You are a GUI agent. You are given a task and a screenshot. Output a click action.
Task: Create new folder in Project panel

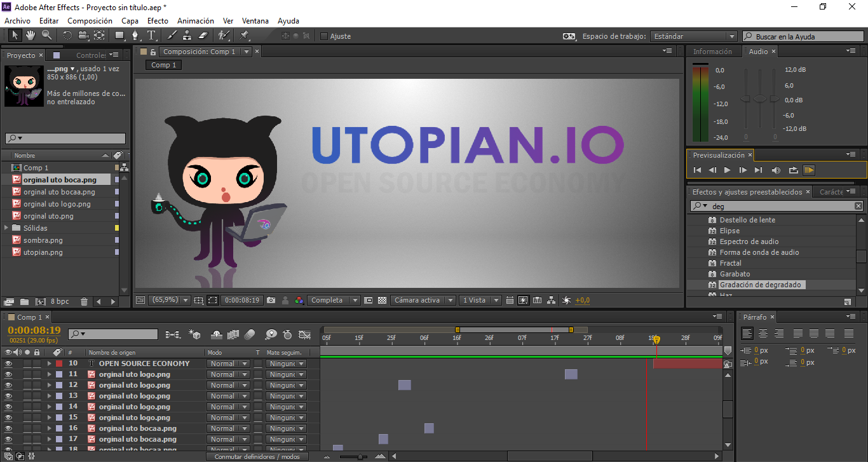(x=24, y=301)
